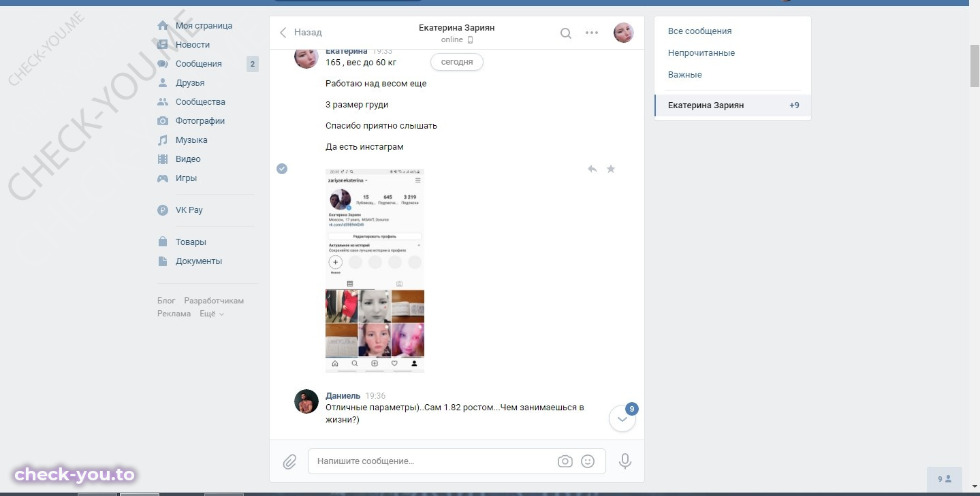Open Музыка note icon
The width and height of the screenshot is (980, 496).
point(163,140)
